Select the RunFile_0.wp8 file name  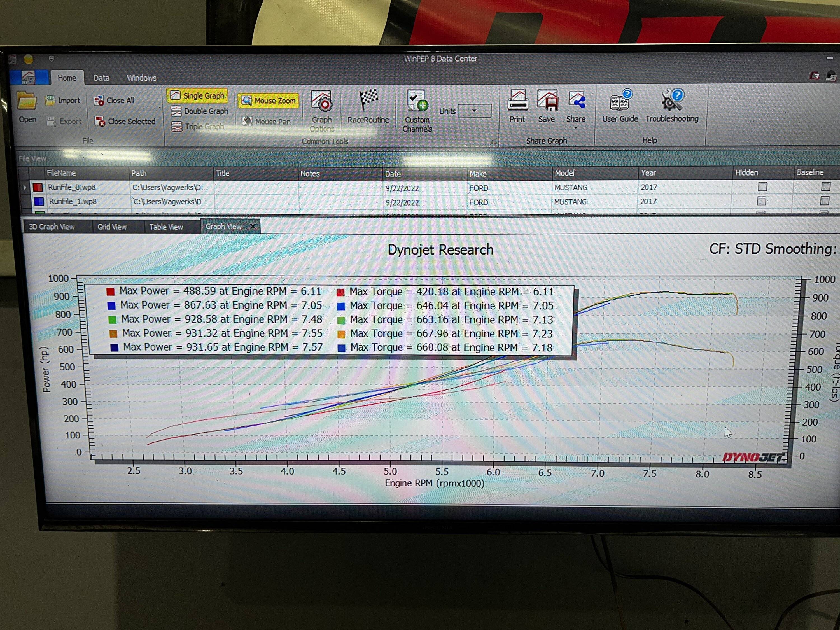(x=71, y=187)
